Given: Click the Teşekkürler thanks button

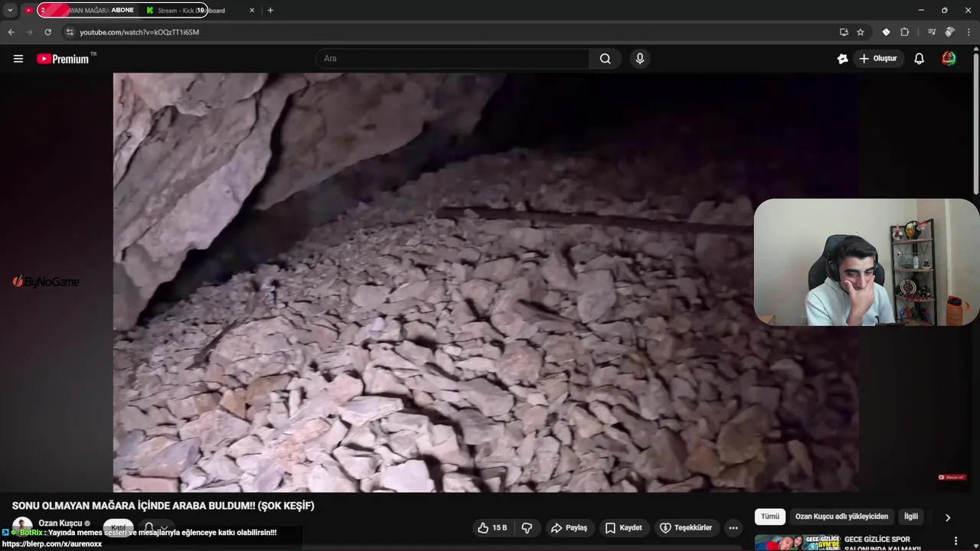Looking at the screenshot, I should click(x=686, y=528).
